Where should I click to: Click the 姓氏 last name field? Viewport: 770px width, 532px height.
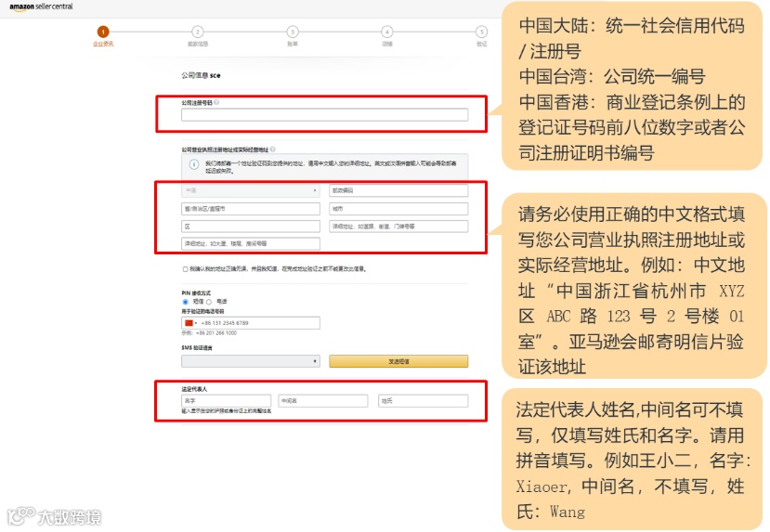tap(423, 401)
